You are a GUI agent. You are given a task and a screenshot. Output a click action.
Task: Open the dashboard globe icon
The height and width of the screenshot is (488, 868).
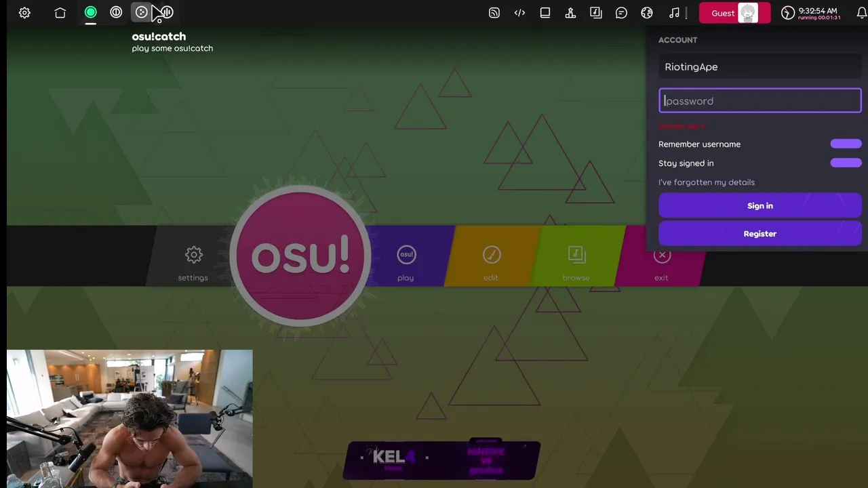[x=647, y=13]
